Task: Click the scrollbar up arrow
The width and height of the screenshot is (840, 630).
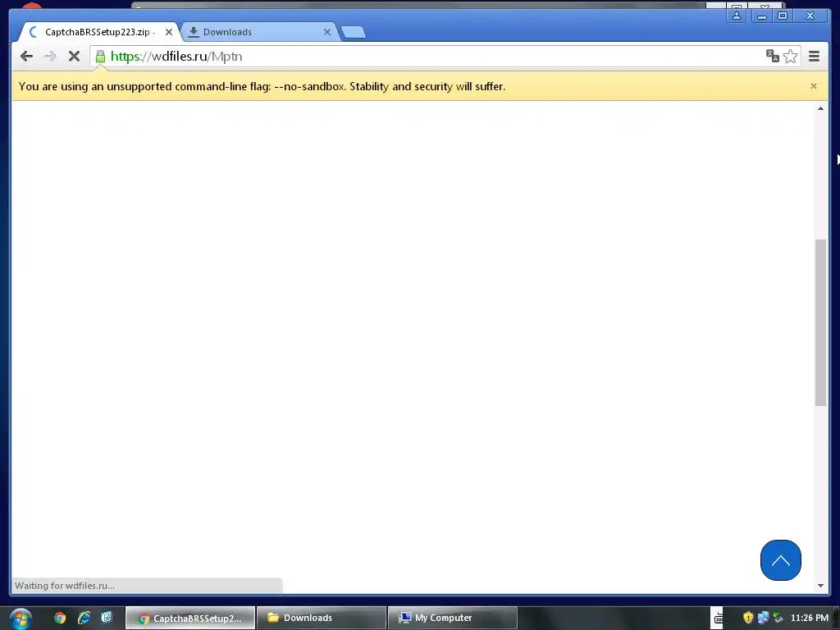Action: click(x=820, y=109)
